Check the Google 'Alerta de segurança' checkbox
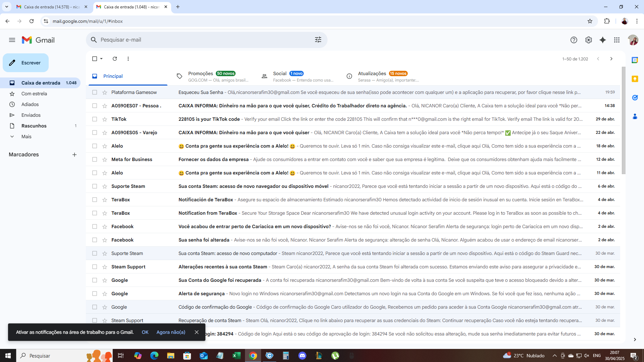Image resolution: width=644 pixels, height=362 pixels. point(95,294)
